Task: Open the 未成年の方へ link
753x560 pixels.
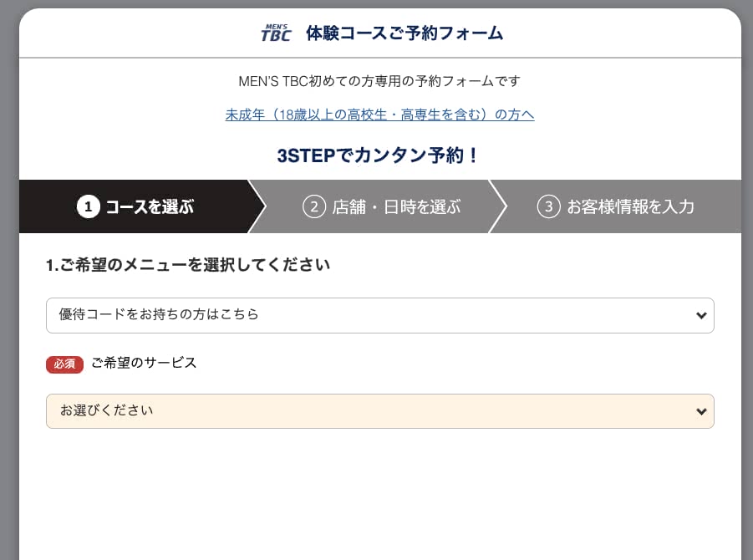Action: coord(379,115)
